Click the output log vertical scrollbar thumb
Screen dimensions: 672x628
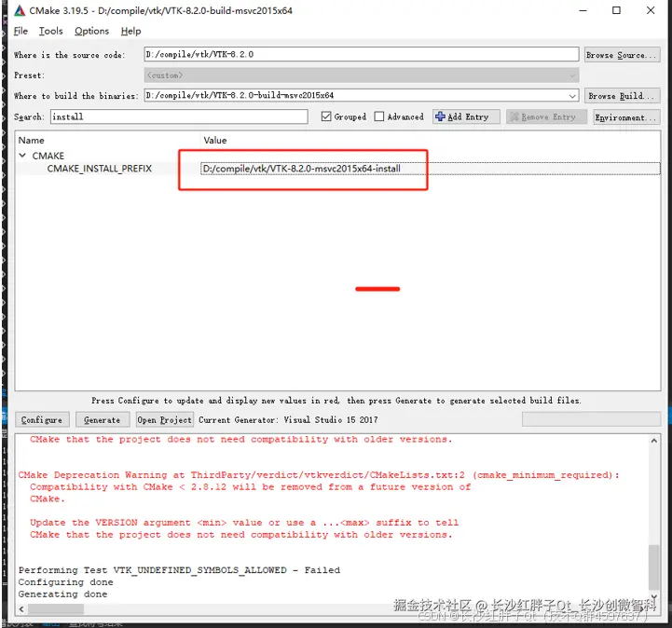tap(654, 567)
